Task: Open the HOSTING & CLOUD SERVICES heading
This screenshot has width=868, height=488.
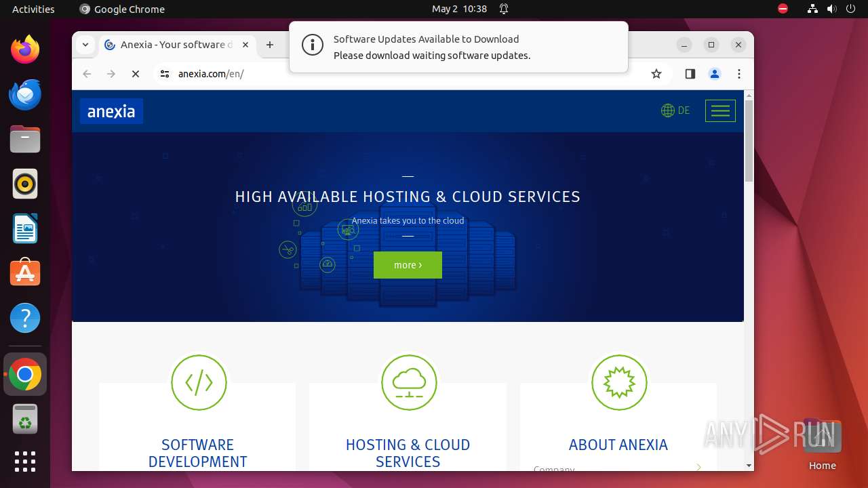Action: click(x=408, y=453)
